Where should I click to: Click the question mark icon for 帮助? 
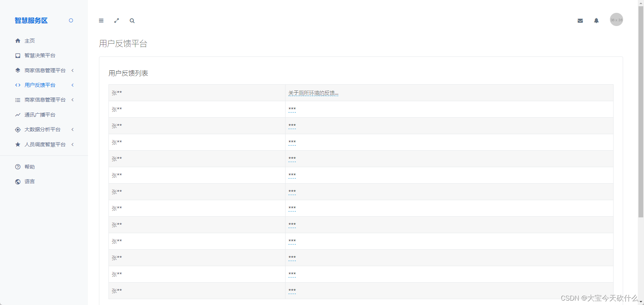pyautogui.click(x=18, y=167)
